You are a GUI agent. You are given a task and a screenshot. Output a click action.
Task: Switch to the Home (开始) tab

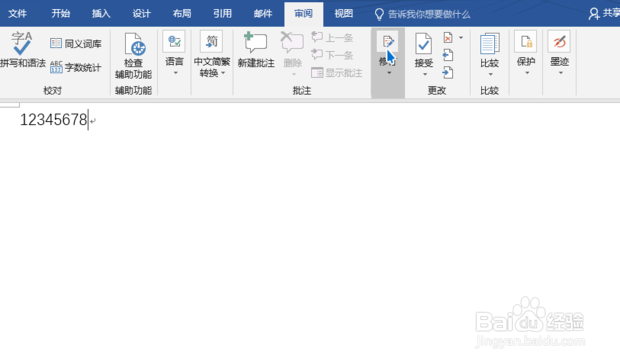pos(60,14)
